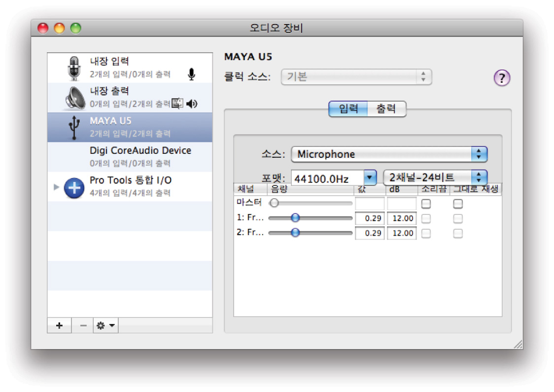The width and height of the screenshot is (554, 392).
Task: Switch to the 입력 tab
Action: click(x=348, y=108)
